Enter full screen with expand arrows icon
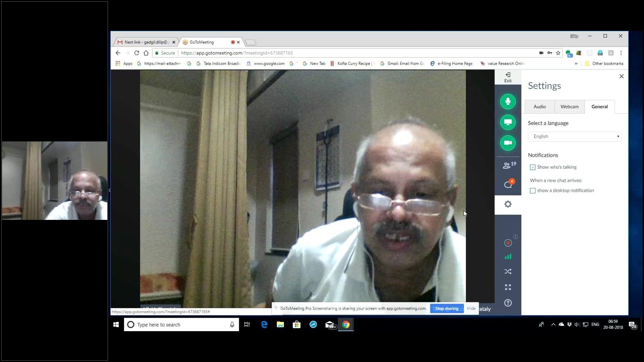 (x=508, y=287)
